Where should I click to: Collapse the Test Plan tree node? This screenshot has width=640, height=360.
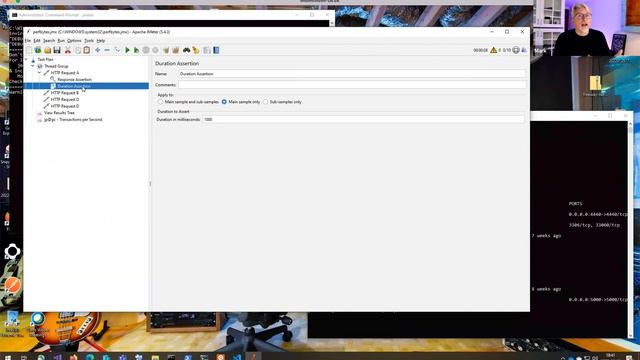[x=26, y=60]
